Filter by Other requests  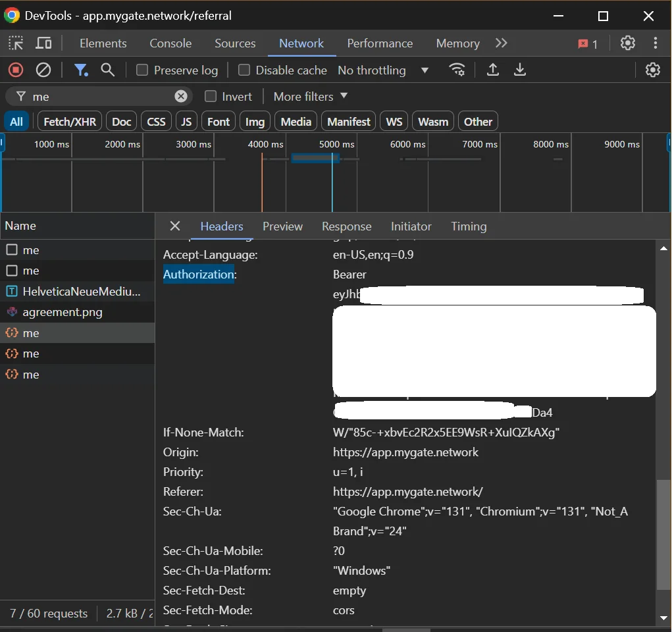pyautogui.click(x=478, y=122)
